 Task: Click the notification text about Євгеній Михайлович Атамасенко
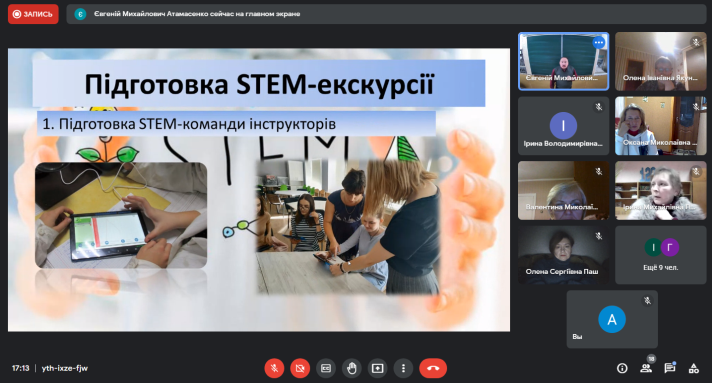click(197, 14)
